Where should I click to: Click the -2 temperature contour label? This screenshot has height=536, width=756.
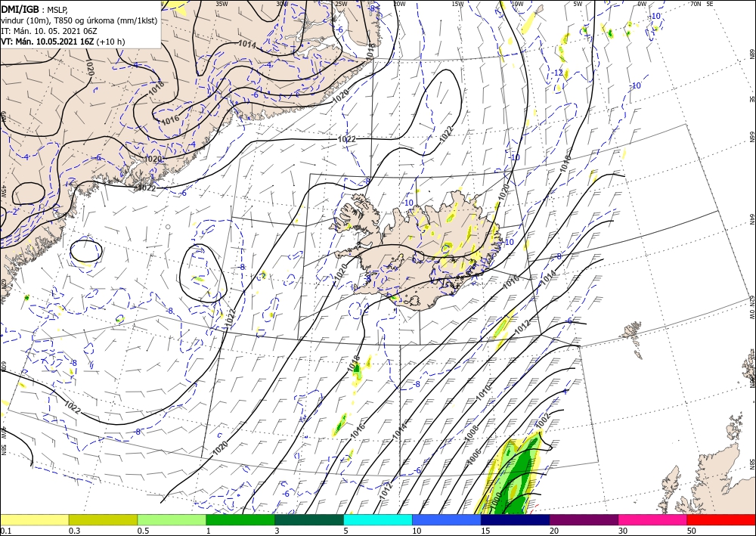[14, 212]
